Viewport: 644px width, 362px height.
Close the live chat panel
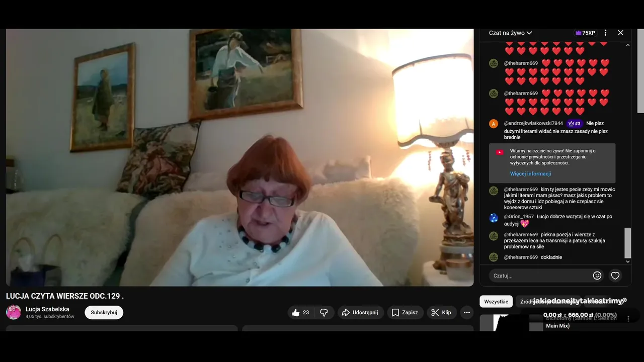[x=620, y=33]
